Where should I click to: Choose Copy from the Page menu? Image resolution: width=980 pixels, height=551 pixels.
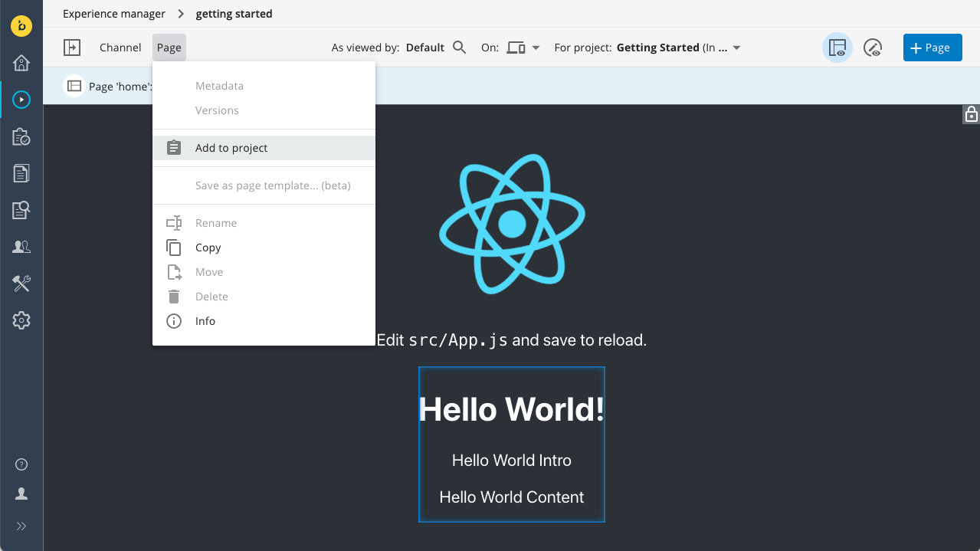click(264, 248)
